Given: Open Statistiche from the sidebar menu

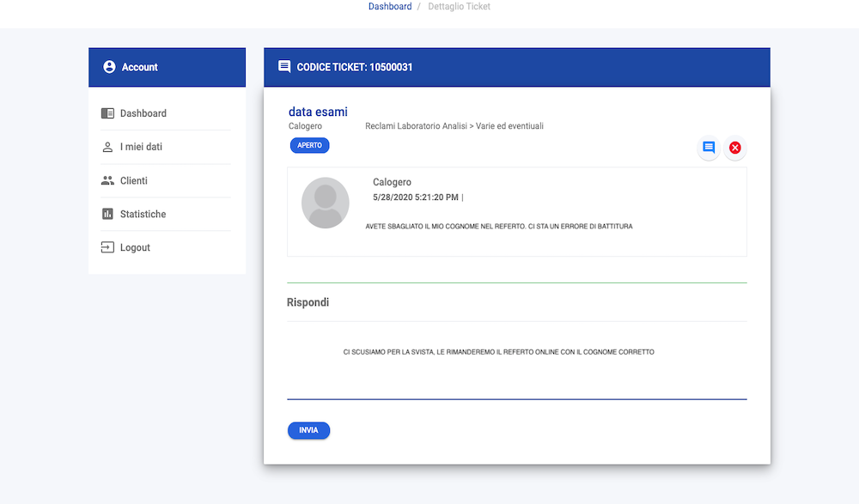Looking at the screenshot, I should click(x=143, y=214).
